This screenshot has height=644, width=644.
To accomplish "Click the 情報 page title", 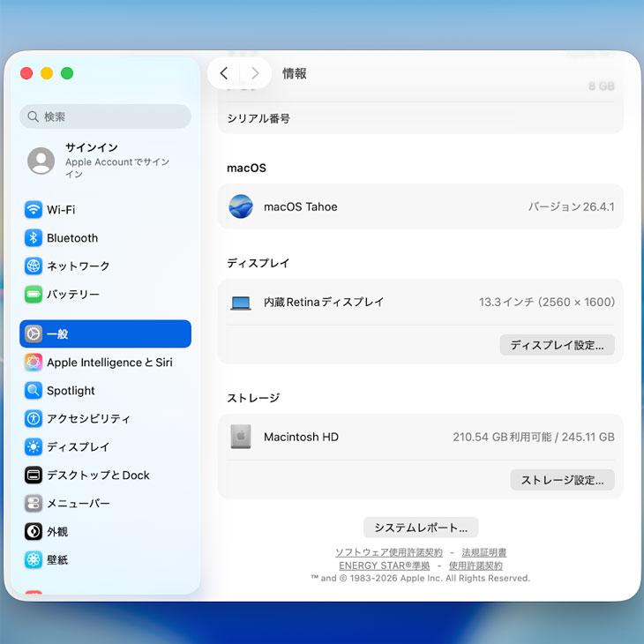I will [294, 73].
